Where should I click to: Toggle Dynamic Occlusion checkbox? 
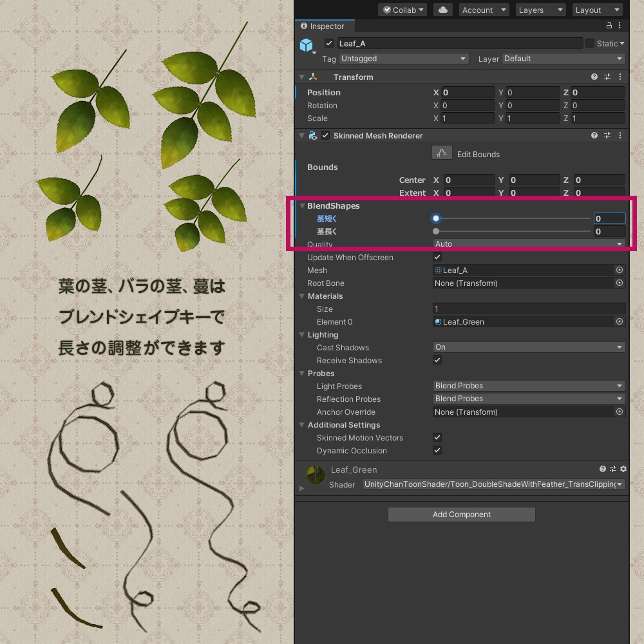(437, 450)
